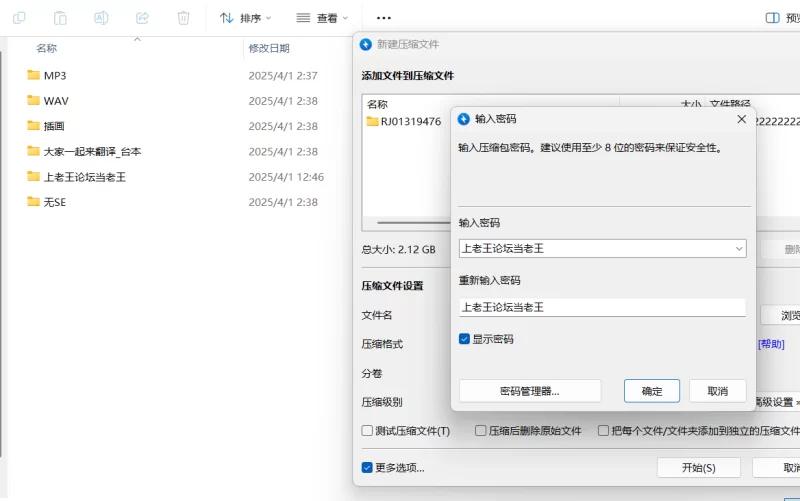Open the three-dots more options menu
Screen dimensions: 800x501
383,18
